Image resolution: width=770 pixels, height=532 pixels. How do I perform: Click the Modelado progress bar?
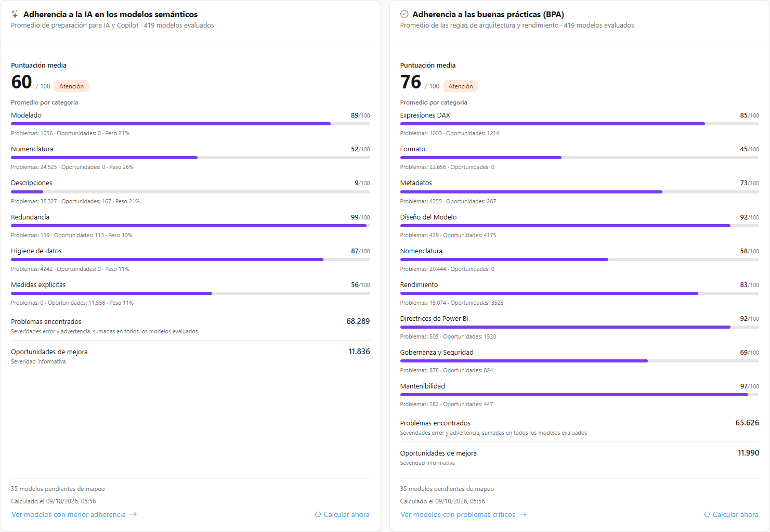point(190,124)
